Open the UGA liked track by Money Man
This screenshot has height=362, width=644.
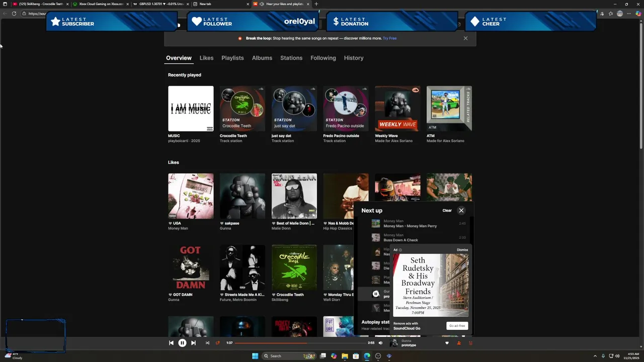[x=191, y=196]
